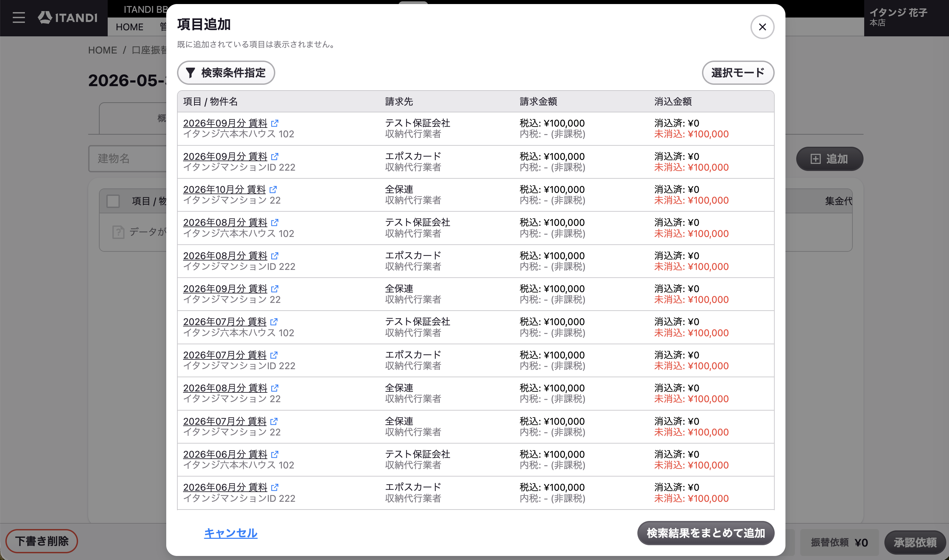
Task: Click 検索結果をまとめて追加 button
Action: coord(706,533)
